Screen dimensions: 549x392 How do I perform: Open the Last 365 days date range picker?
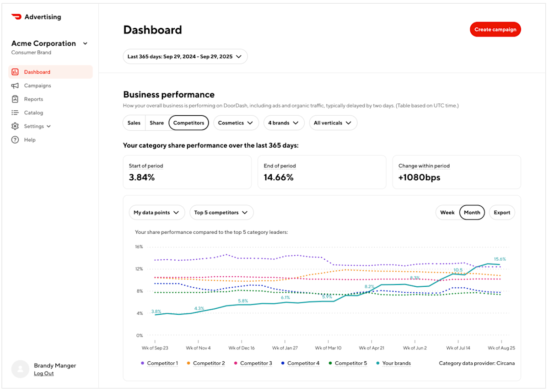[185, 56]
